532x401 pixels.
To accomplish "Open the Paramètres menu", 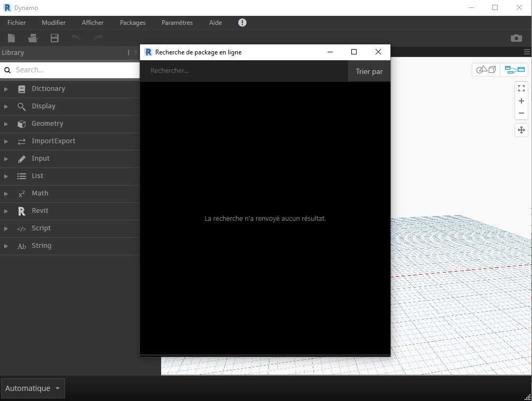I will pos(177,23).
